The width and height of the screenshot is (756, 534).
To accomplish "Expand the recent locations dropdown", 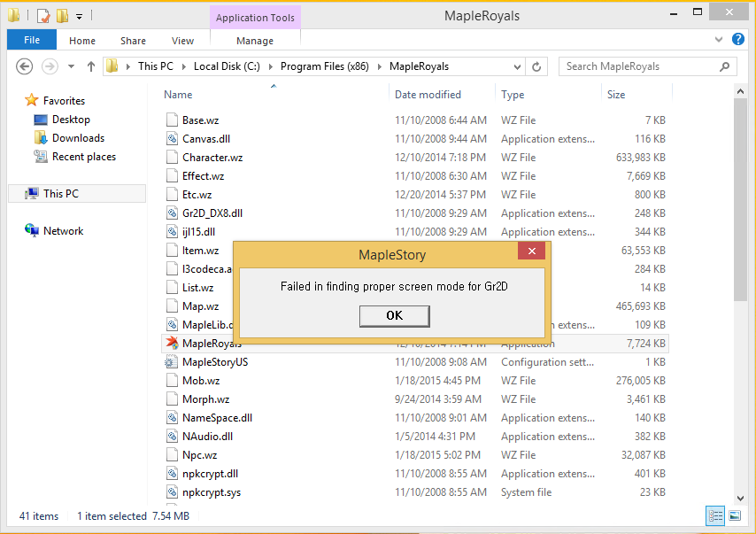I will (x=70, y=66).
